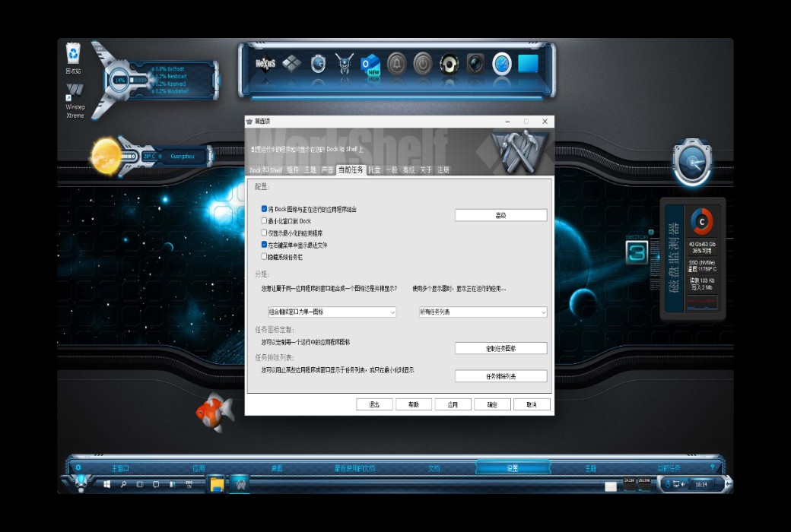Click the speedometer gauge icon in the dock

click(x=503, y=65)
